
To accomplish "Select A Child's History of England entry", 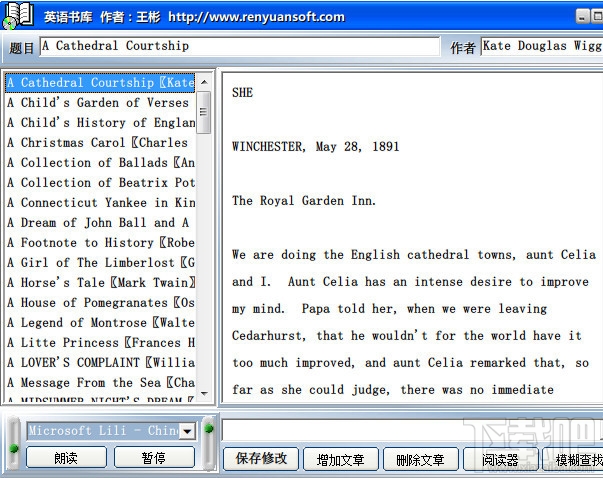I will pos(100,123).
